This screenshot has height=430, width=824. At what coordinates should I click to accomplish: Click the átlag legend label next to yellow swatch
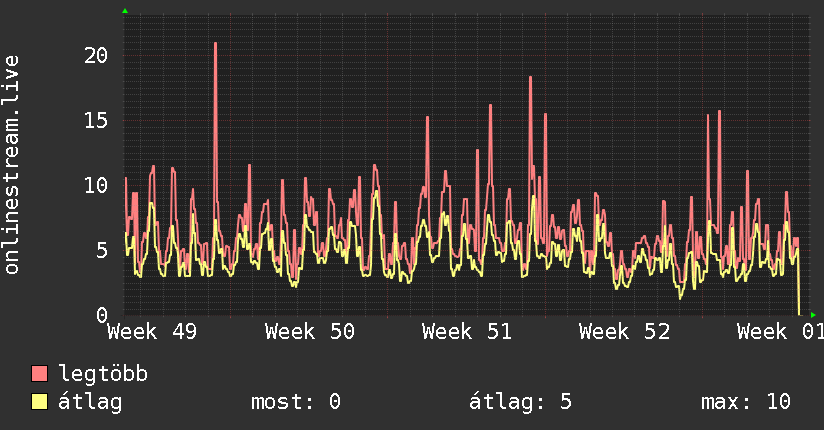coord(90,402)
